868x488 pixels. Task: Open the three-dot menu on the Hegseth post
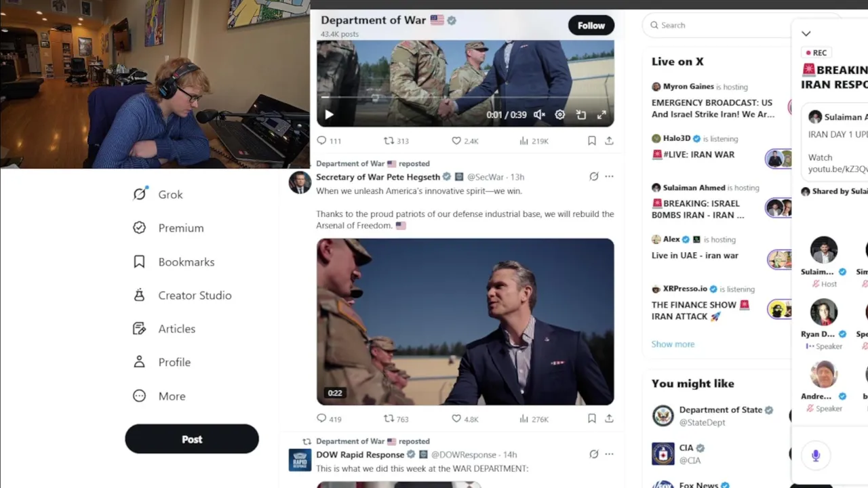pyautogui.click(x=609, y=176)
